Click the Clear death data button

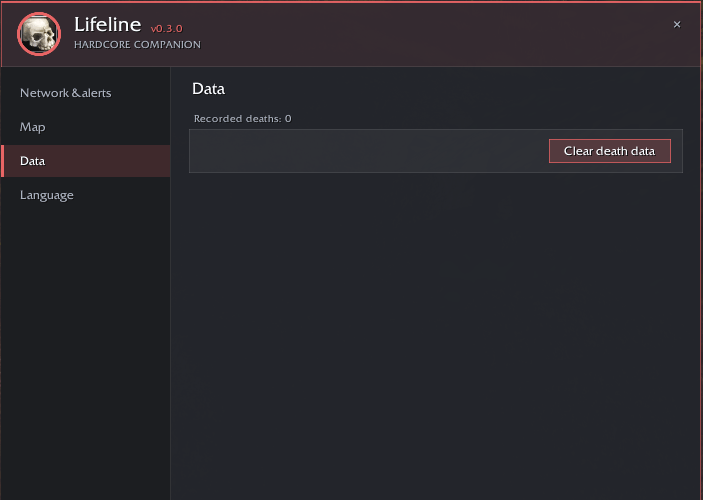[610, 151]
